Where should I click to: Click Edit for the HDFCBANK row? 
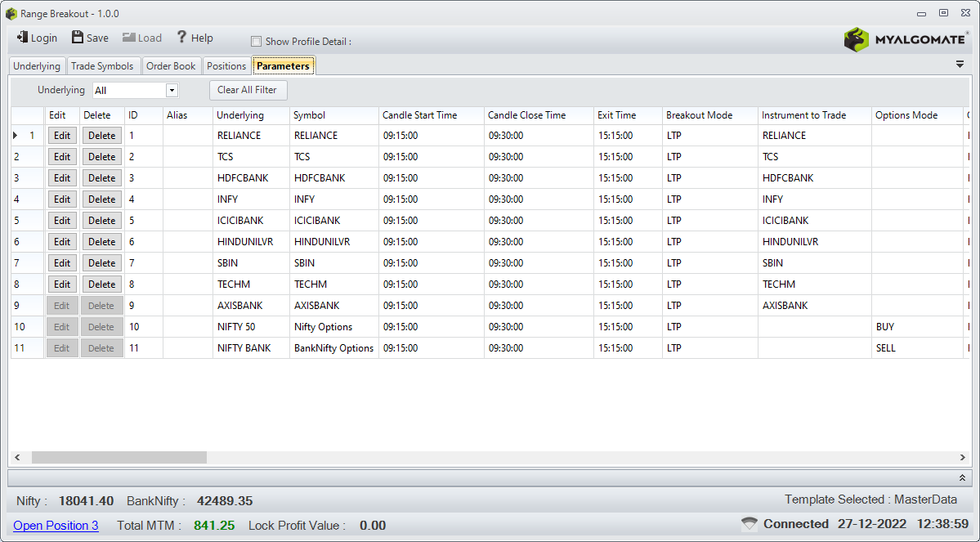[62, 178]
